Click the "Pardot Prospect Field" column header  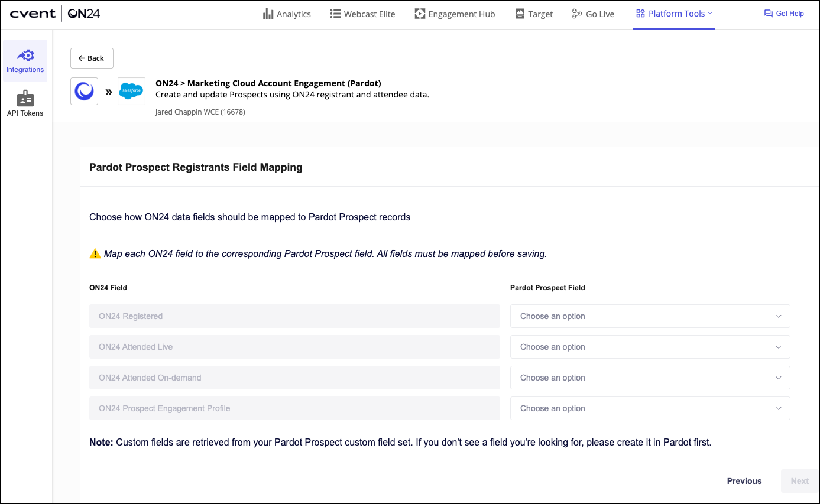click(x=547, y=288)
